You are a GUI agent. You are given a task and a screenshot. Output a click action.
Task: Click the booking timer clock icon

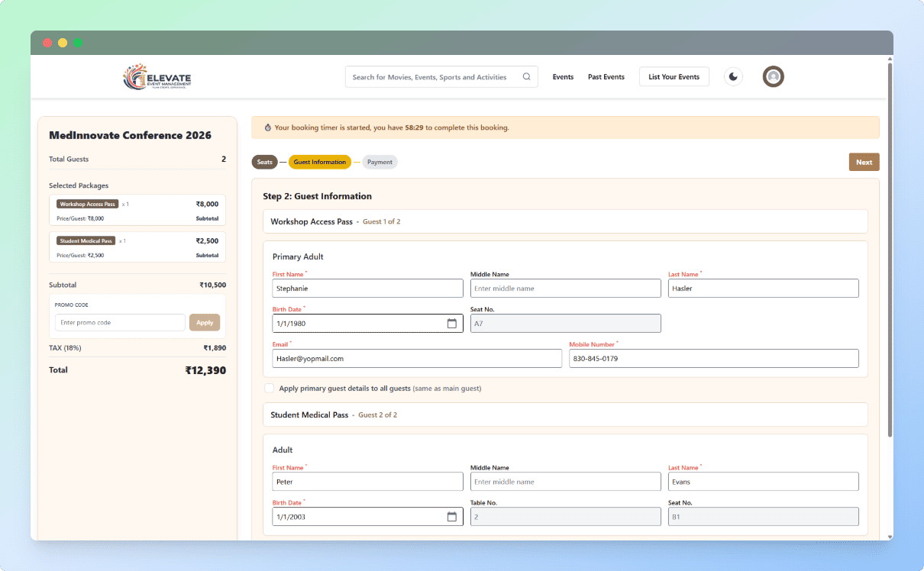[x=267, y=127]
